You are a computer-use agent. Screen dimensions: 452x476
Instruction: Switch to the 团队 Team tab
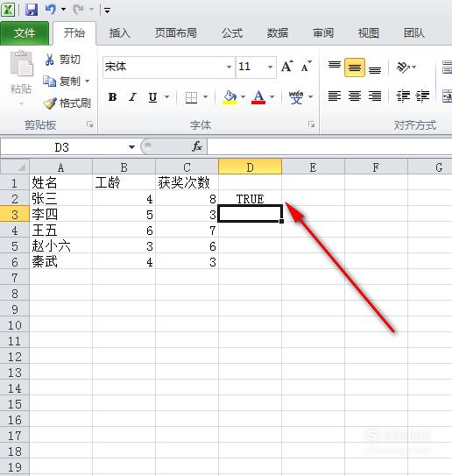(414, 33)
